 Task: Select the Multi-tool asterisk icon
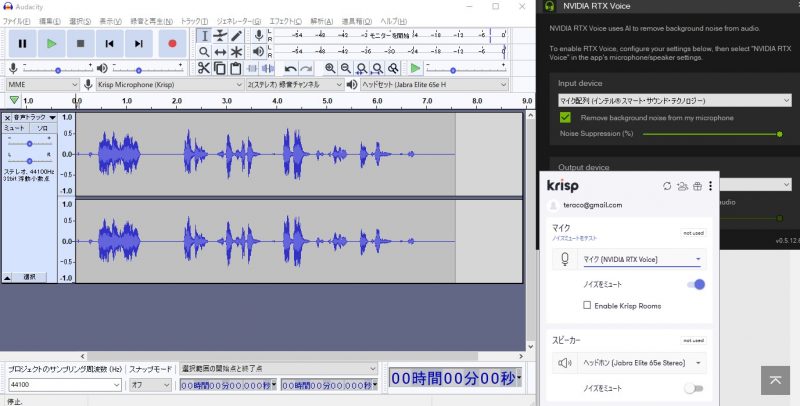pyautogui.click(x=236, y=52)
